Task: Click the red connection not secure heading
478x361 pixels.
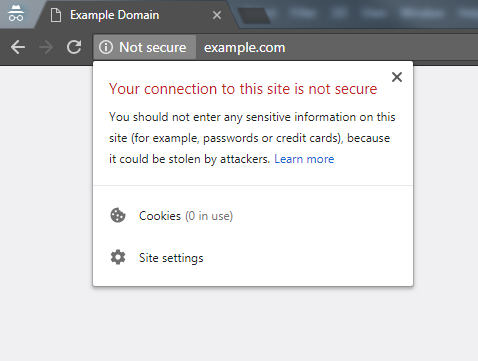Action: 243,89
